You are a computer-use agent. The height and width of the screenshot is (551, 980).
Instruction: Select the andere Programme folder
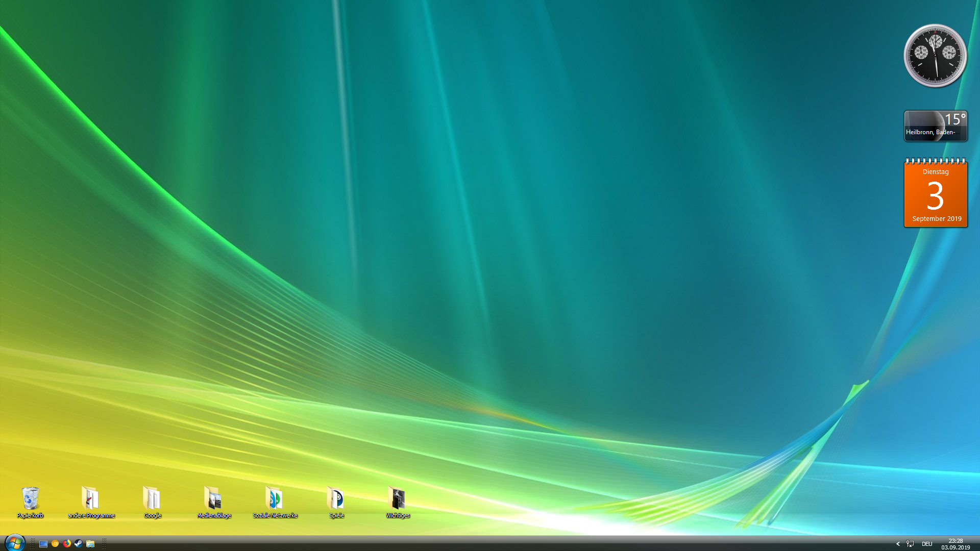[x=91, y=499]
